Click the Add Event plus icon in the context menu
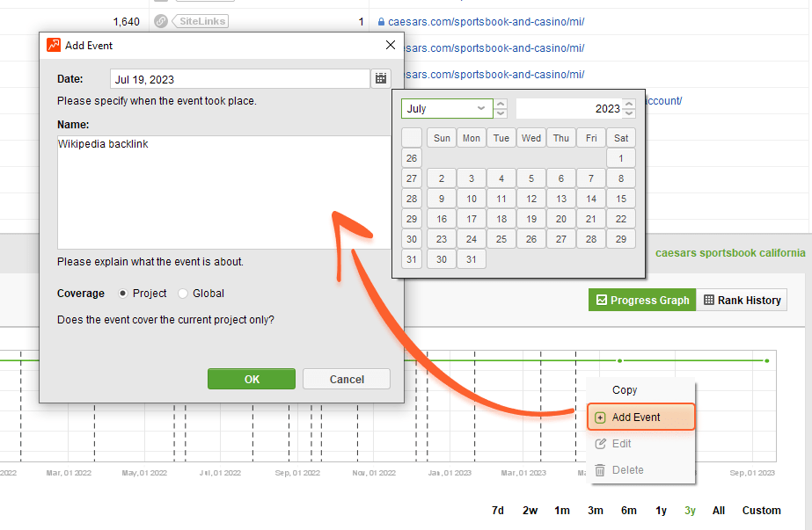This screenshot has width=812, height=530. [x=600, y=417]
